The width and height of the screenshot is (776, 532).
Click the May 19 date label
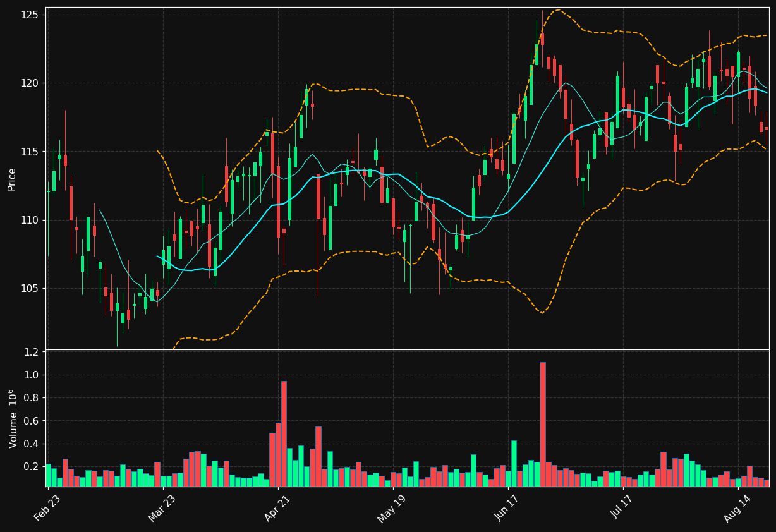[x=392, y=509]
